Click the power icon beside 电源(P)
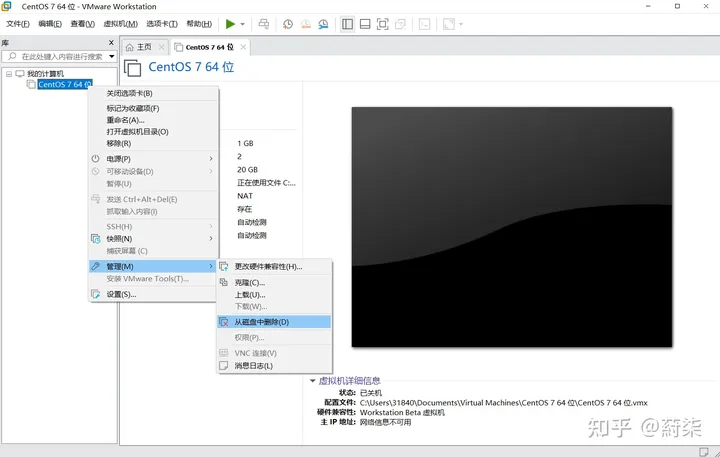This screenshot has height=457, width=720. click(x=96, y=159)
